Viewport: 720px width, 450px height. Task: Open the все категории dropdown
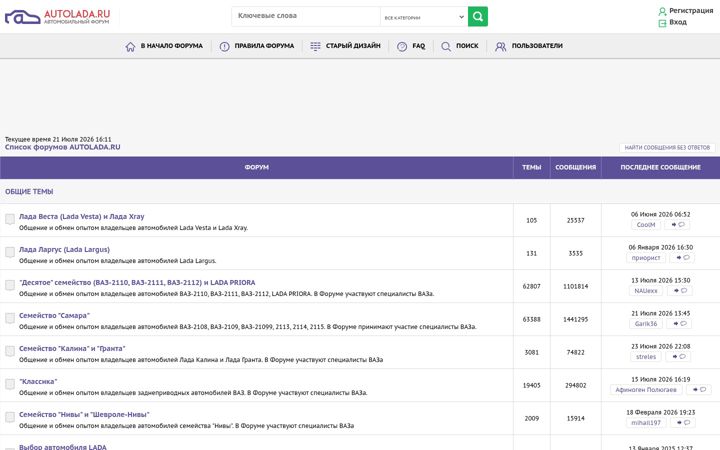pos(424,17)
